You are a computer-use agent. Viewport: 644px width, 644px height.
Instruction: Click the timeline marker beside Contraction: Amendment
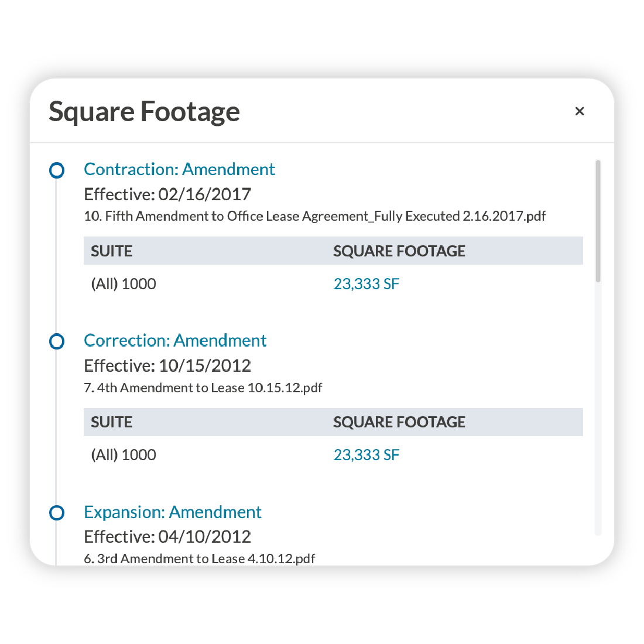coord(57,170)
